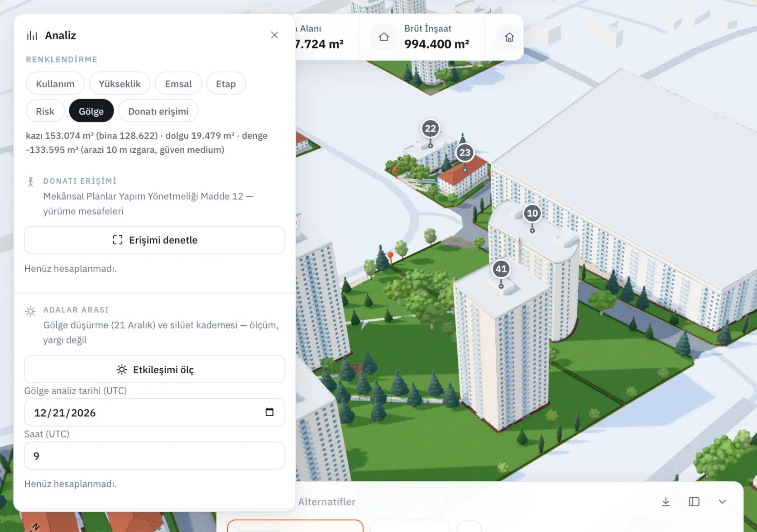The height and width of the screenshot is (532, 757).
Task: Select Emsal coloring chip
Action: tap(178, 84)
